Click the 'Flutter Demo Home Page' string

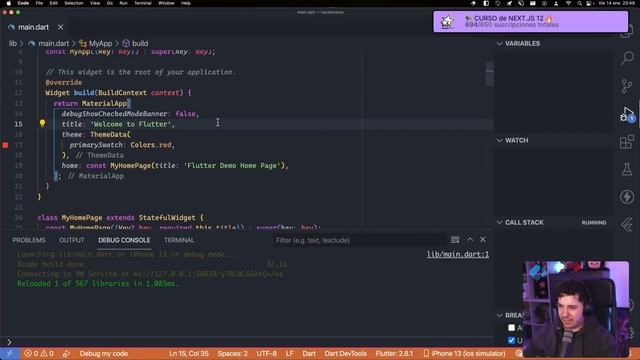tap(232, 166)
